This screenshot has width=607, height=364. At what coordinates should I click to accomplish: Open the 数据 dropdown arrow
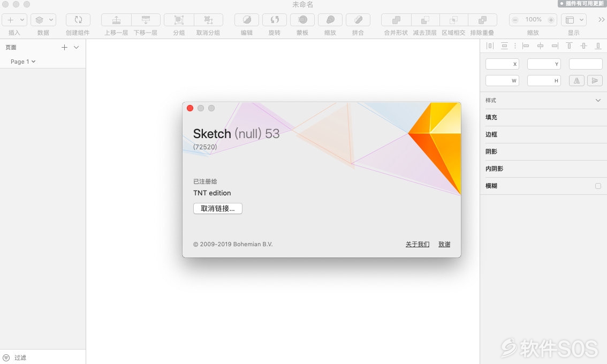pos(51,20)
